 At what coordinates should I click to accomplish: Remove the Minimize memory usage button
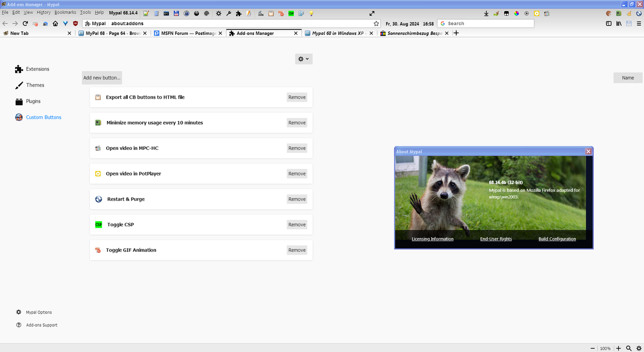point(297,123)
